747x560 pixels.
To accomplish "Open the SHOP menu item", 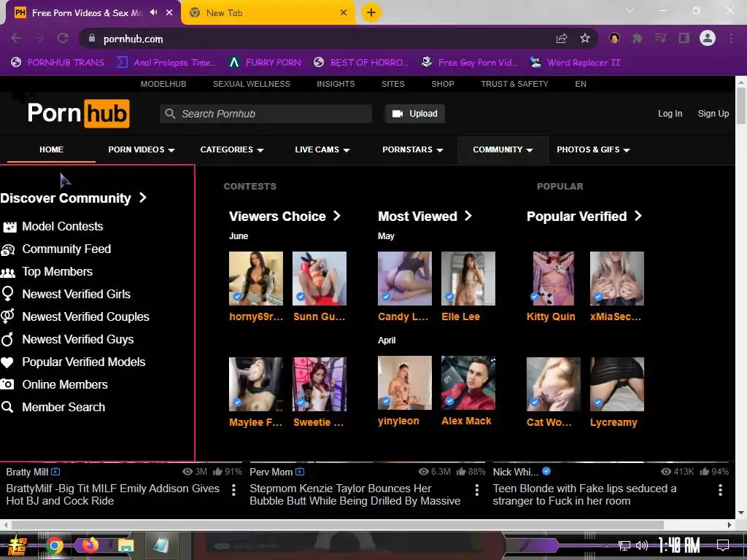I will [x=443, y=84].
